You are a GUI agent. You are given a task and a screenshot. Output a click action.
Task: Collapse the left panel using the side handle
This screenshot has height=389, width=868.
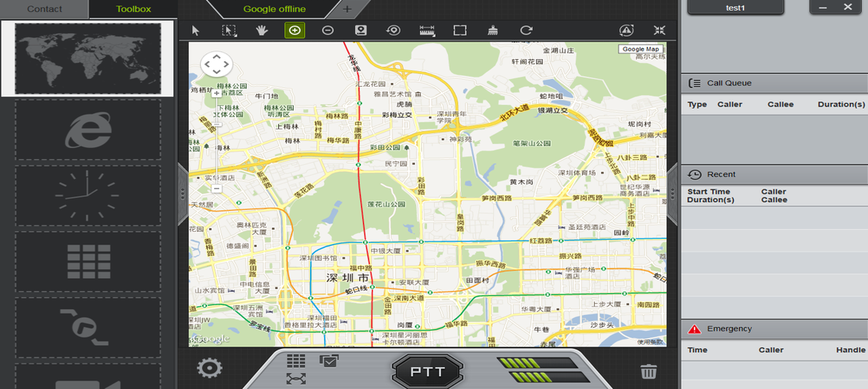pyautogui.click(x=182, y=193)
